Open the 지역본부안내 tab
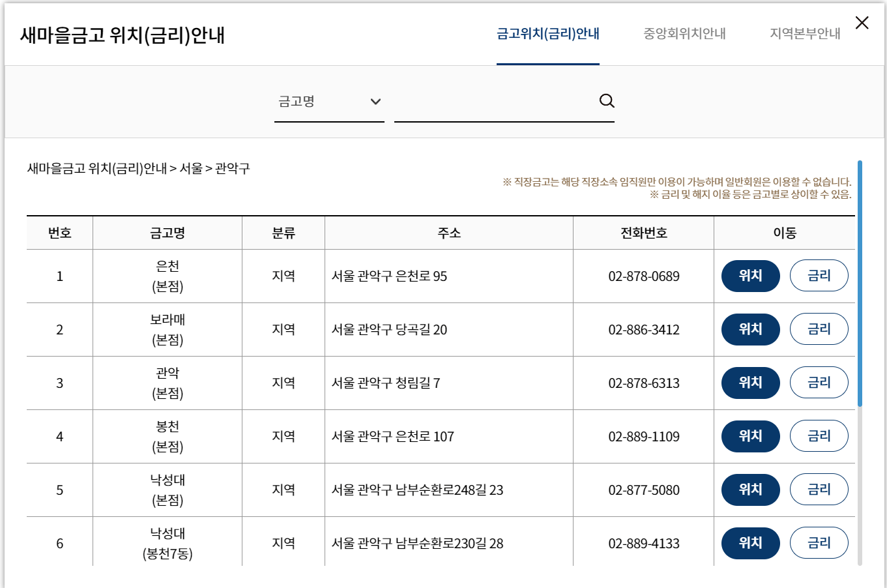The width and height of the screenshot is (887, 588). tap(805, 34)
